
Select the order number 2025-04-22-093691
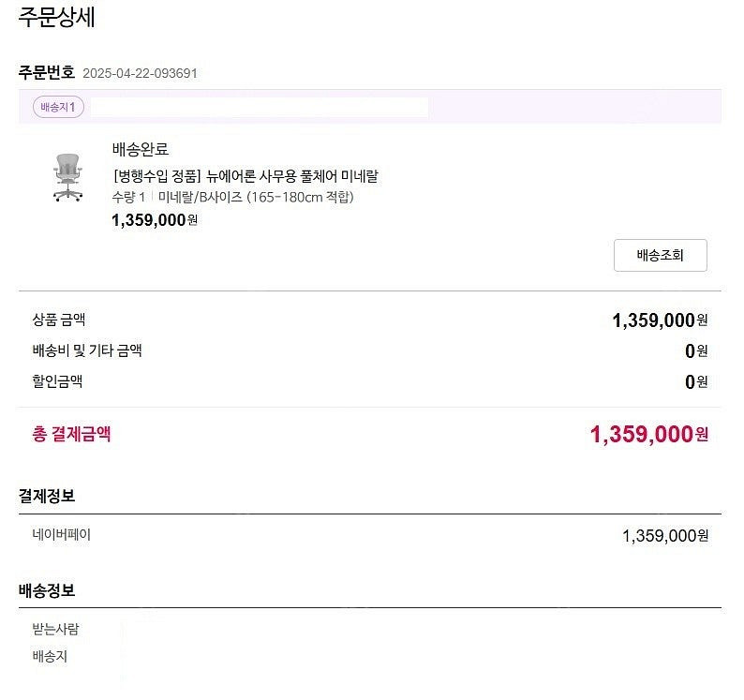140,74
